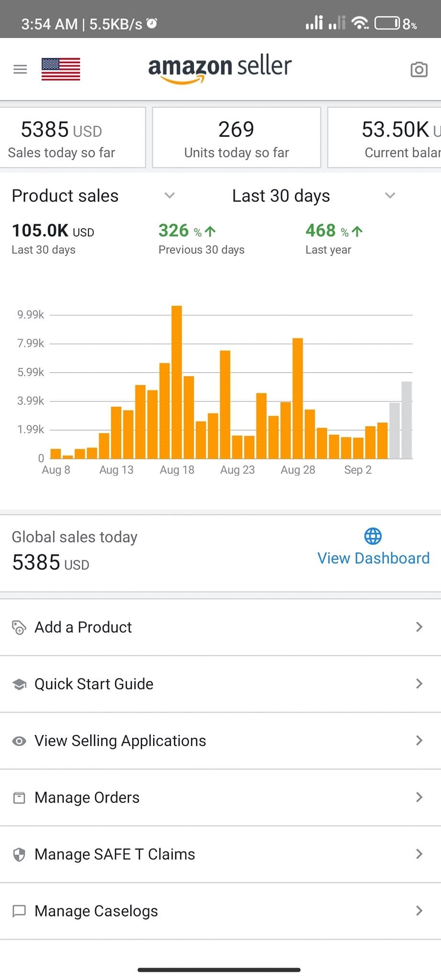Tap the eye icon for Selling Applications
Image resolution: width=441 pixels, height=980 pixels.
19,741
